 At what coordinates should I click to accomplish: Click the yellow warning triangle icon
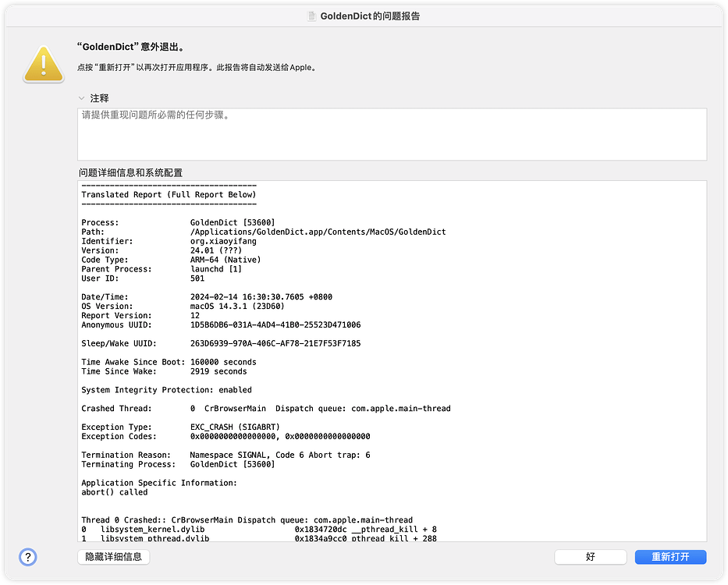(44, 65)
